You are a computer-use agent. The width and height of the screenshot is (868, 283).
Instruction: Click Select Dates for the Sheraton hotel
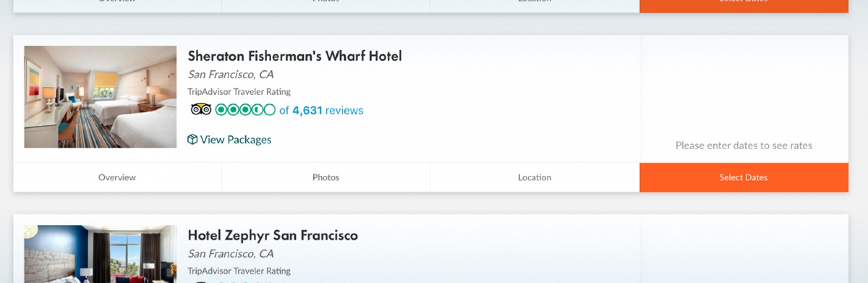point(744,177)
